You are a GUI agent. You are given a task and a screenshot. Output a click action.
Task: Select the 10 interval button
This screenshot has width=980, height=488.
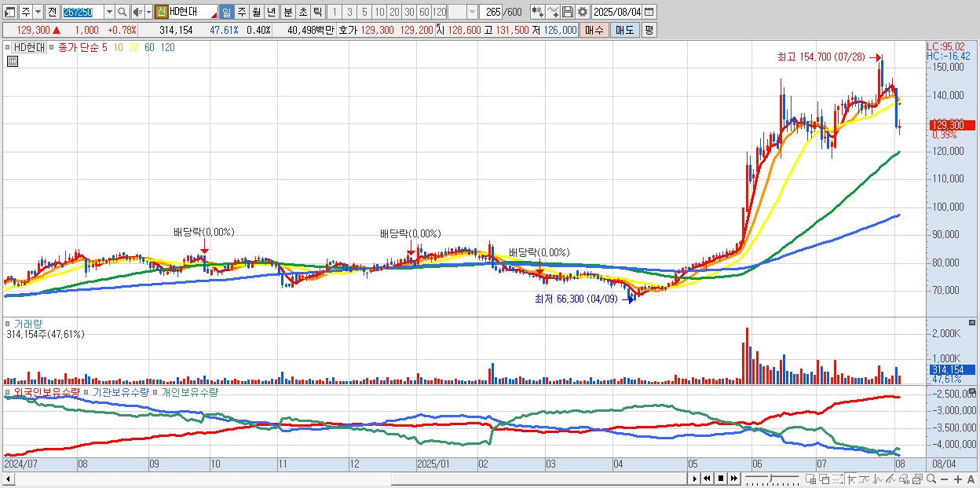pos(379,12)
